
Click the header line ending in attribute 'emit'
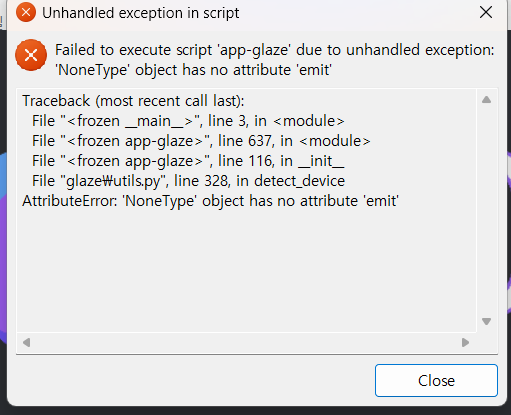193,70
